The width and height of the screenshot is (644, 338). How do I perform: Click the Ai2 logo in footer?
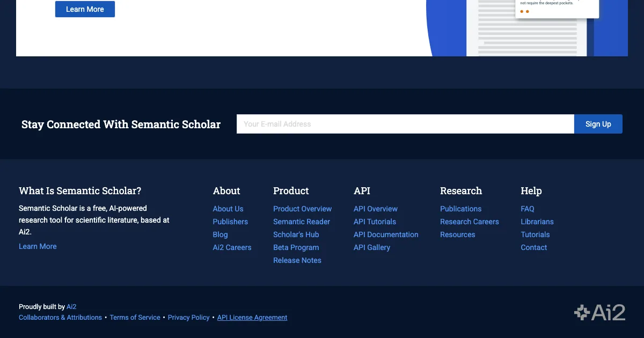pyautogui.click(x=599, y=312)
